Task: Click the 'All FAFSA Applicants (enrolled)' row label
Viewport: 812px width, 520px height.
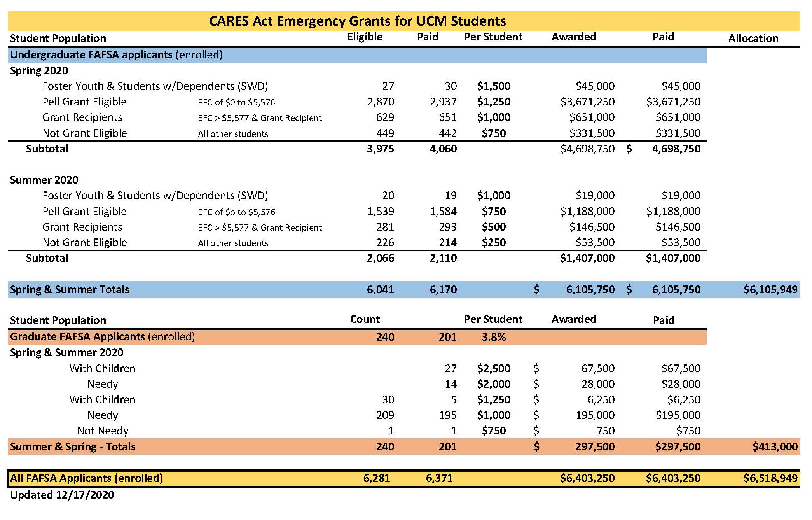Action: [86, 478]
